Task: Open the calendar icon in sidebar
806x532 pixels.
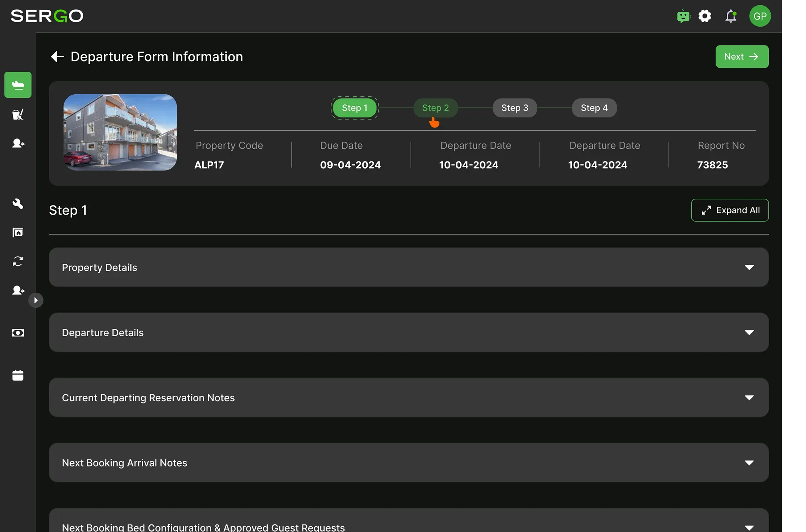Action: pyautogui.click(x=18, y=375)
